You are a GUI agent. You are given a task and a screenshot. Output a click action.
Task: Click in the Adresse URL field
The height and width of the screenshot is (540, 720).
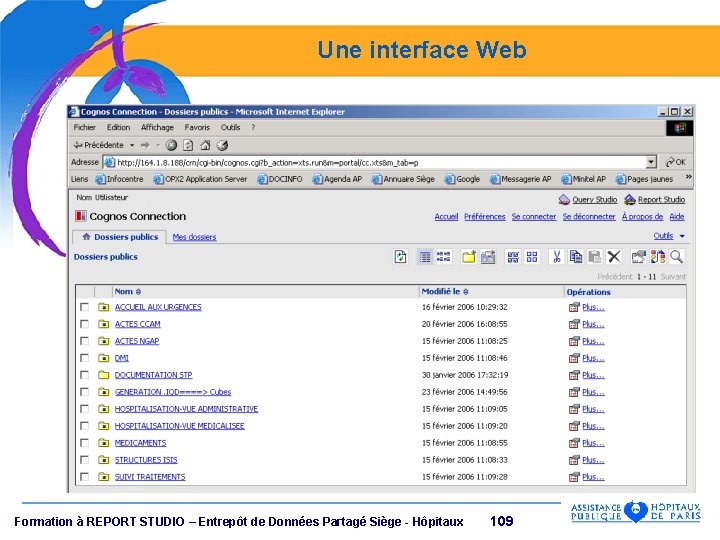[x=375, y=163]
